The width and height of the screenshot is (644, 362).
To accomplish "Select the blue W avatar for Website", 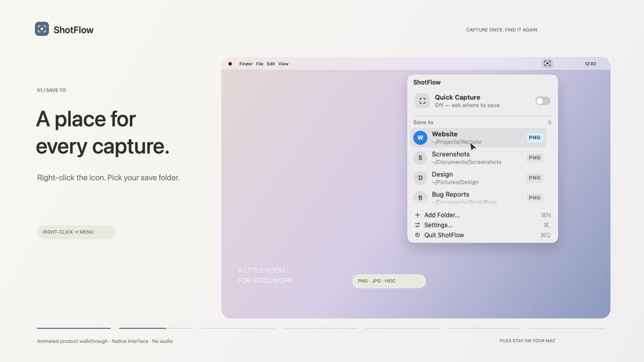I will point(420,138).
